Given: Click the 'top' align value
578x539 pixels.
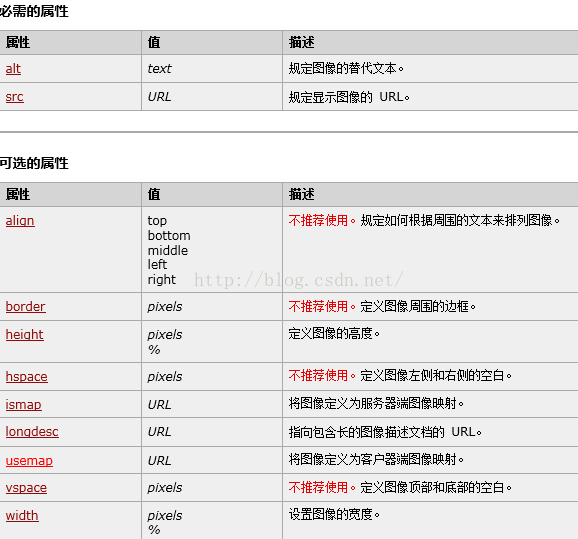Looking at the screenshot, I should pos(157,221).
